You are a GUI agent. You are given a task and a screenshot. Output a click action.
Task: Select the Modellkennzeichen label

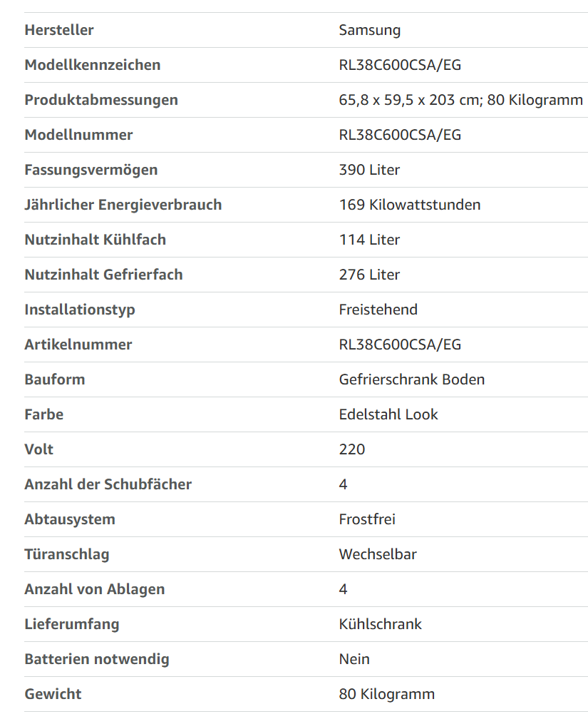click(x=93, y=65)
